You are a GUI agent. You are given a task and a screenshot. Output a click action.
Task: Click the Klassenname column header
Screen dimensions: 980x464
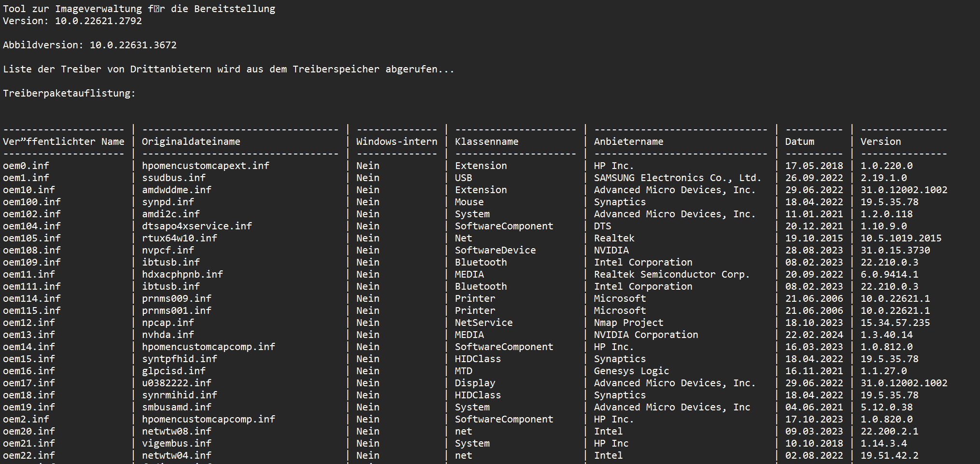(x=486, y=141)
